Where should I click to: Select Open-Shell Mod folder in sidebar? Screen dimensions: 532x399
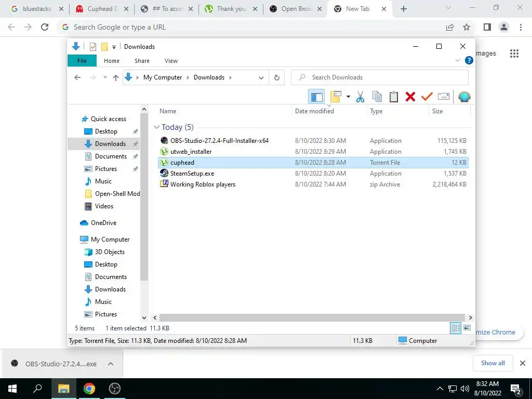[x=117, y=194]
